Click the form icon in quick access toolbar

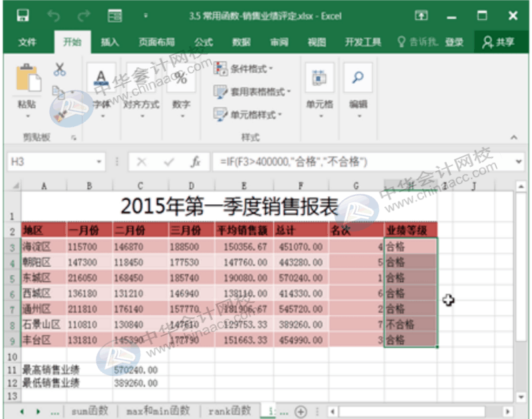point(114,15)
